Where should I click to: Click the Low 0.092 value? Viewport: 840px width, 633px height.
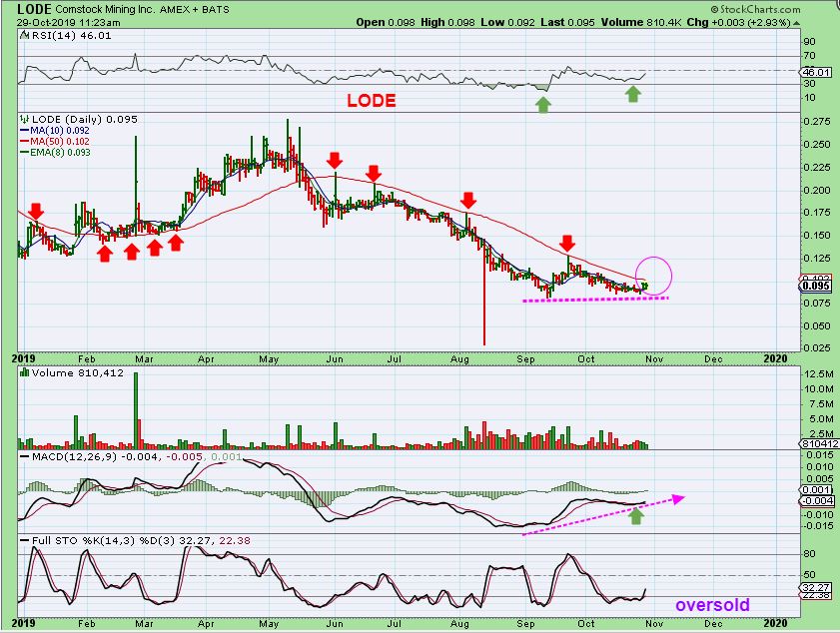(507, 23)
